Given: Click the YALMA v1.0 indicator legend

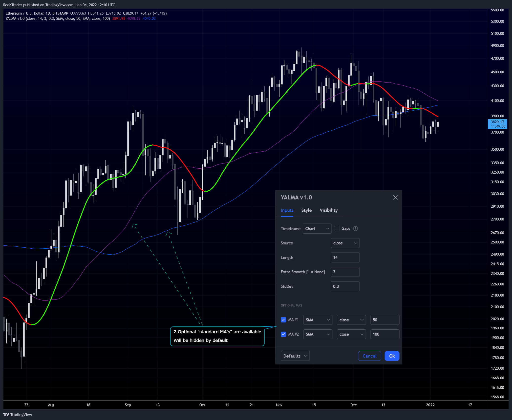Looking at the screenshot, I should click(x=58, y=19).
